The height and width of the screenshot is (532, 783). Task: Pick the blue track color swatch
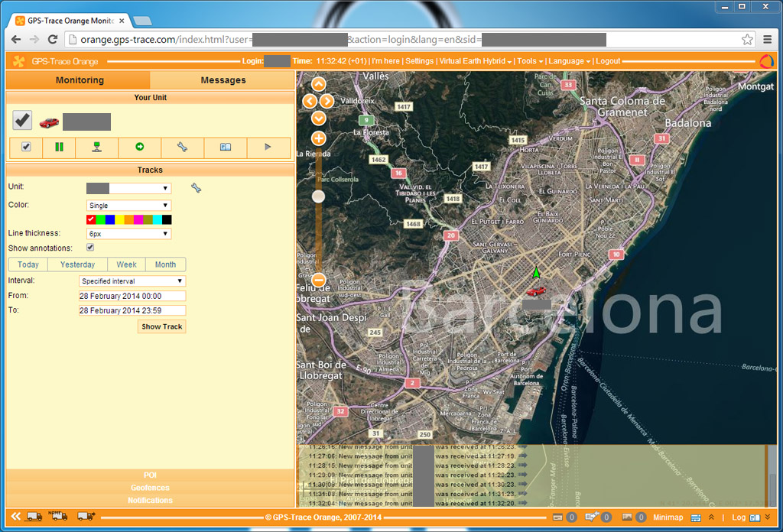click(x=110, y=219)
